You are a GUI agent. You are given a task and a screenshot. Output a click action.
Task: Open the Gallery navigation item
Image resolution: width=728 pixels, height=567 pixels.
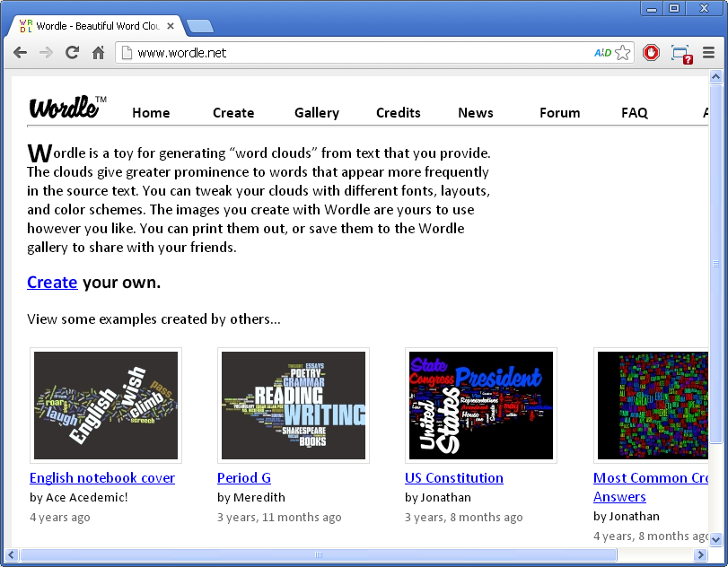click(317, 113)
